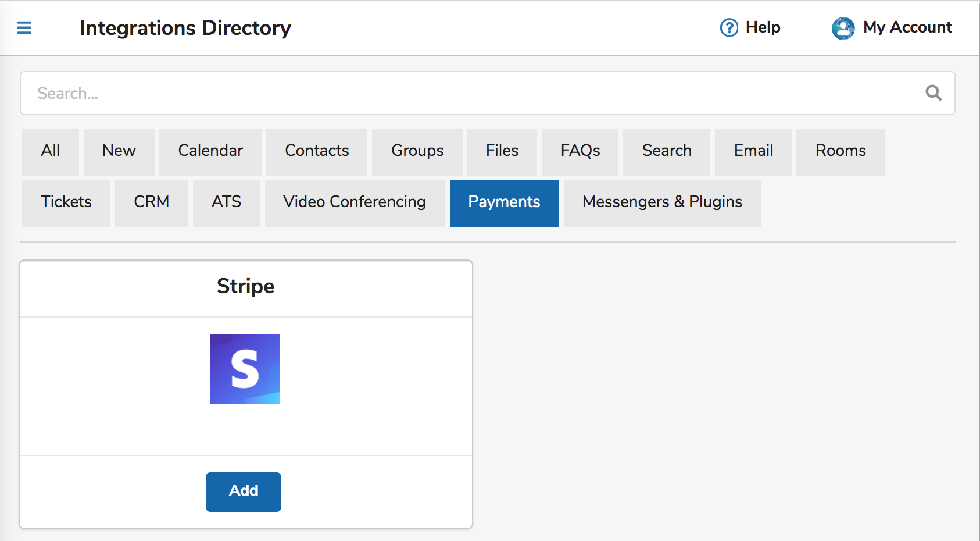Show the Groups integrations
The height and width of the screenshot is (541, 980).
[x=417, y=152]
